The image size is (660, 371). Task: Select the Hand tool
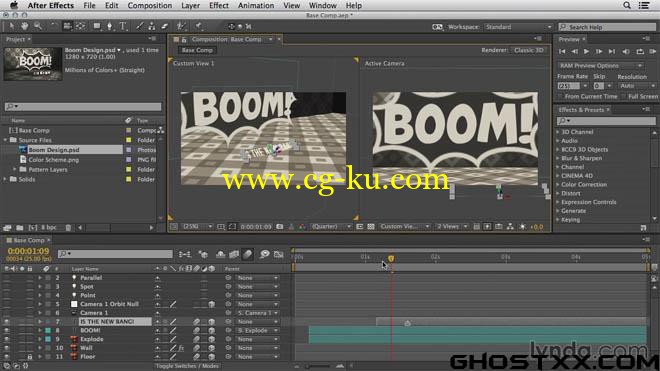(x=24, y=27)
